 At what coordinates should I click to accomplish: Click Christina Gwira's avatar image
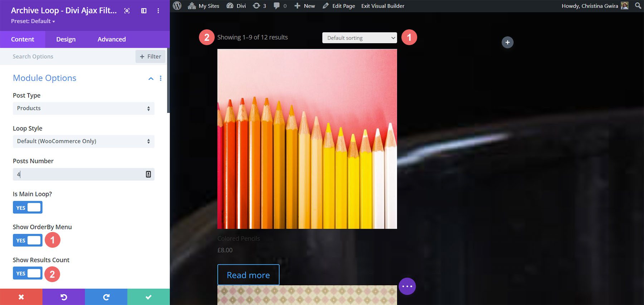(625, 6)
